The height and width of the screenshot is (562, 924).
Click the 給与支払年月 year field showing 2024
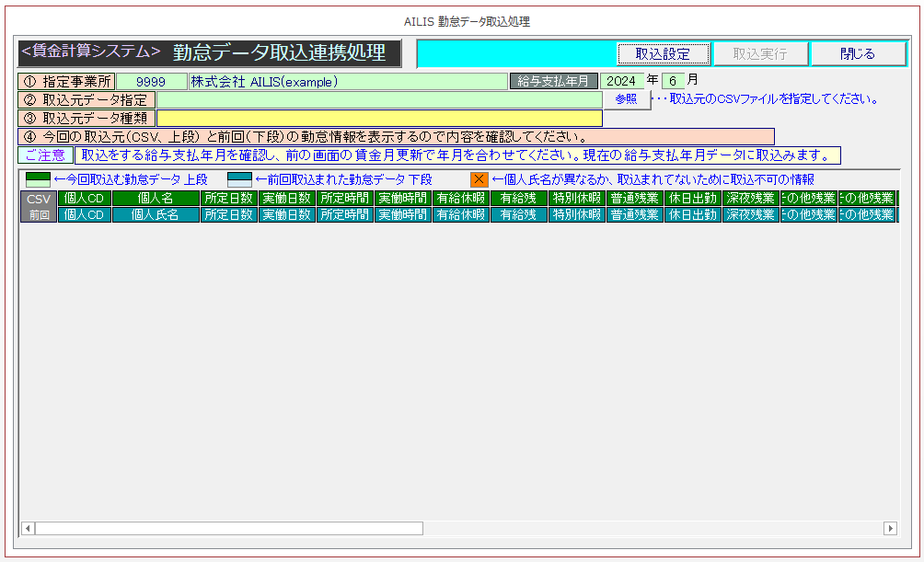click(621, 81)
